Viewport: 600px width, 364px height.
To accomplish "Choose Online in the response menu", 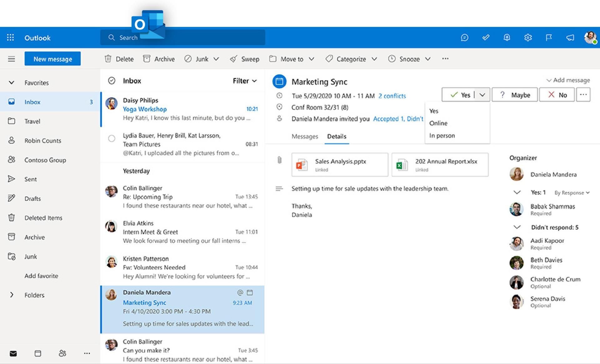I will [438, 123].
